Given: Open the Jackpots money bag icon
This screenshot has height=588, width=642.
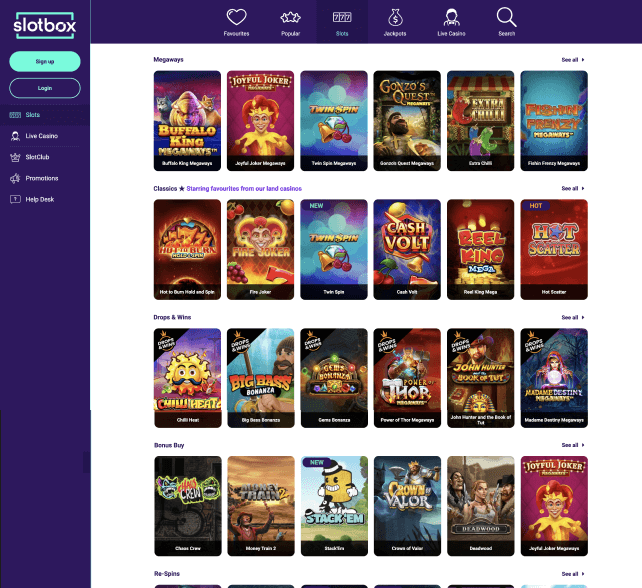Looking at the screenshot, I should 395,18.
